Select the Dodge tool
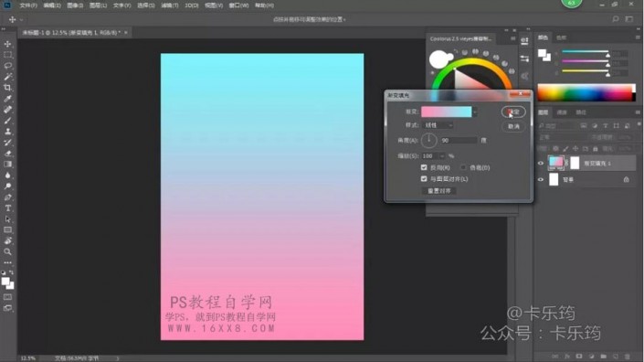Viewport: 644px width, 362px height. click(8, 186)
